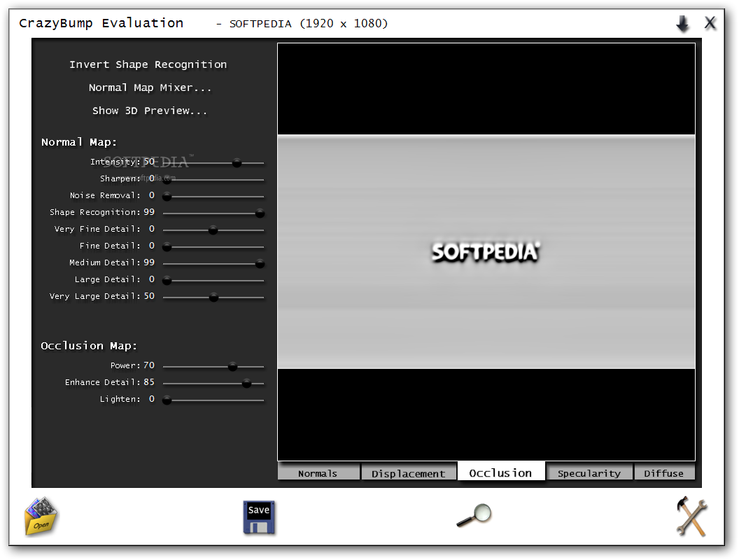
Task: Click the Sharpen slider track
Action: (213, 180)
